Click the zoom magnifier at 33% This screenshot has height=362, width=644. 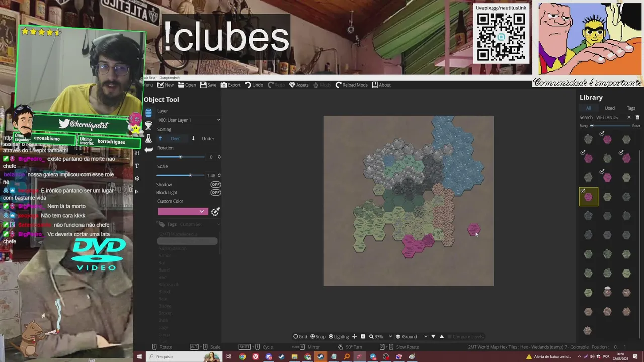tap(371, 336)
